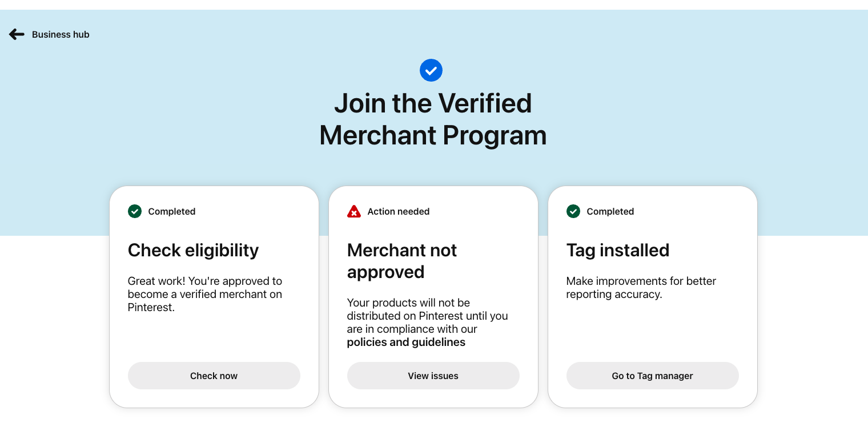Click the Completed label above Tag installed
868x447 pixels.
click(x=610, y=211)
